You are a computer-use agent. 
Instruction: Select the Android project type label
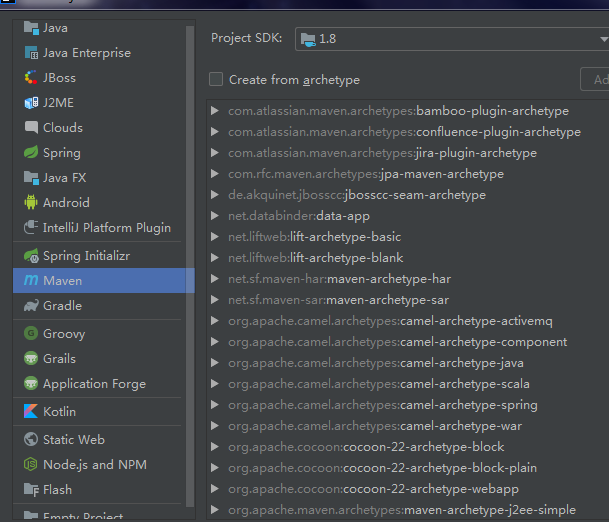pyautogui.click(x=66, y=202)
